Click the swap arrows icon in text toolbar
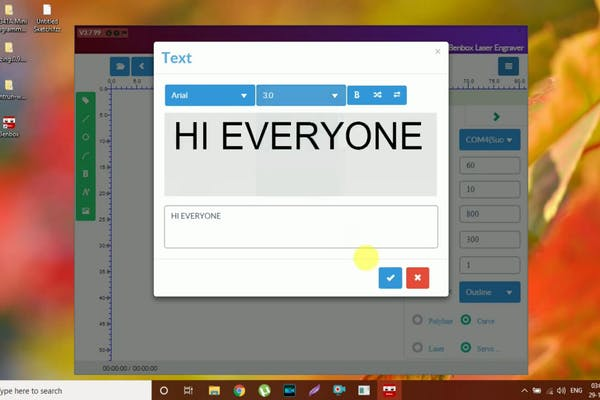Screen dimensions: 600x400 tap(397, 95)
